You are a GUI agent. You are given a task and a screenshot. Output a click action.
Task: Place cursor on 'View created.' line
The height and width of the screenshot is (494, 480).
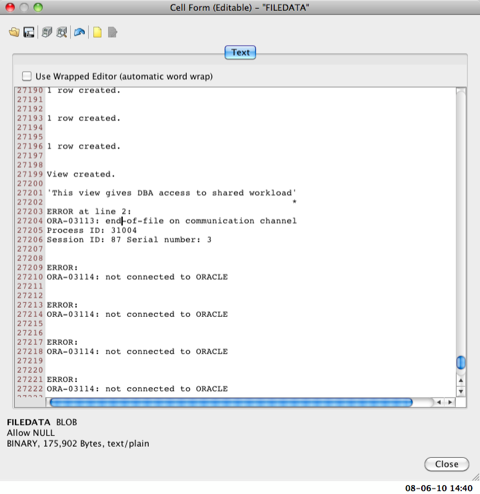coord(81,174)
